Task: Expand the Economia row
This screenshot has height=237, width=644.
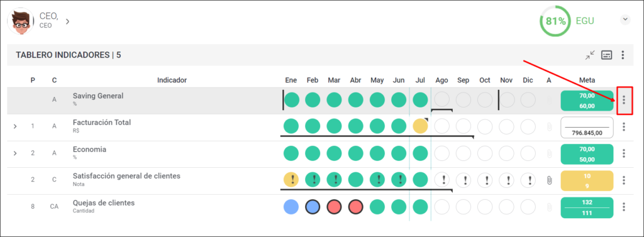Action: 15,153
